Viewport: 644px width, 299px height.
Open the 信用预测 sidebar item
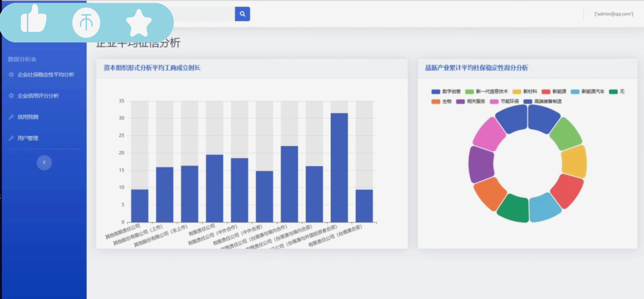pyautogui.click(x=28, y=117)
